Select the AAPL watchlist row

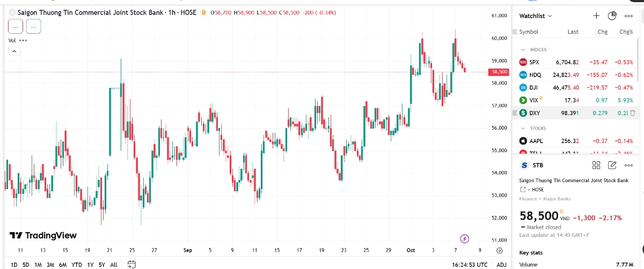pyautogui.click(x=575, y=141)
